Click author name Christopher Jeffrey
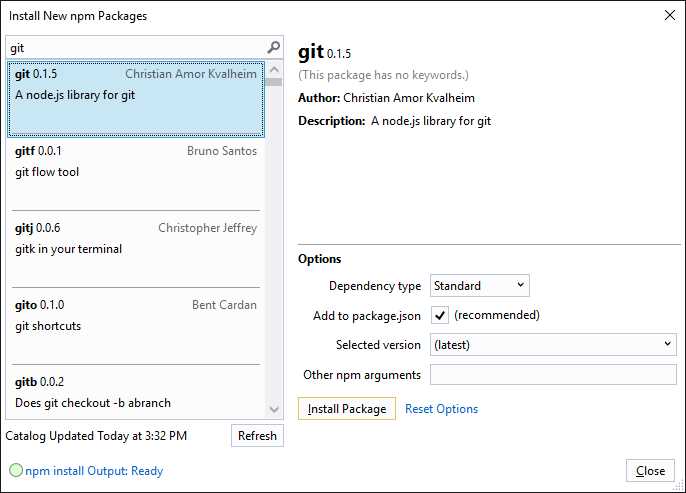The height and width of the screenshot is (493, 686). coord(207,228)
